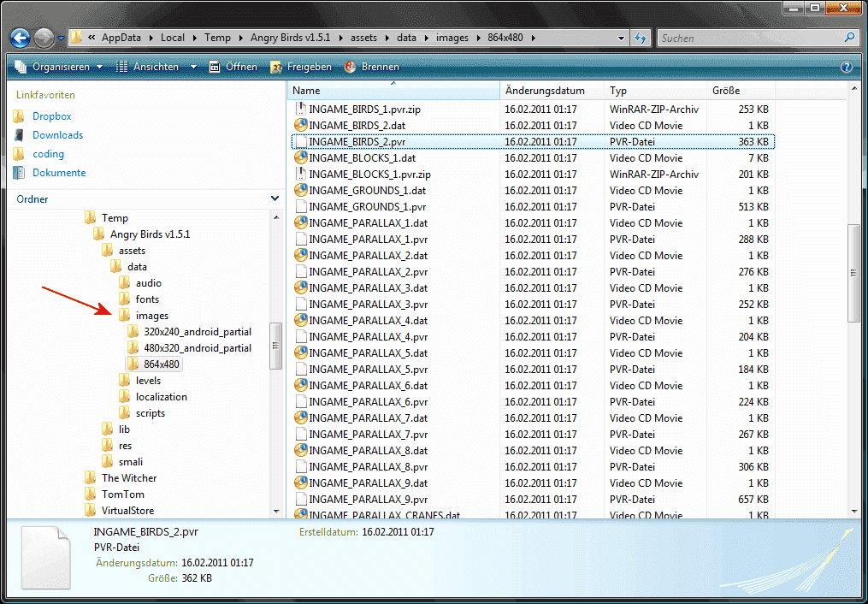Select the scripts folder in tree
The image size is (868, 604).
click(x=150, y=413)
